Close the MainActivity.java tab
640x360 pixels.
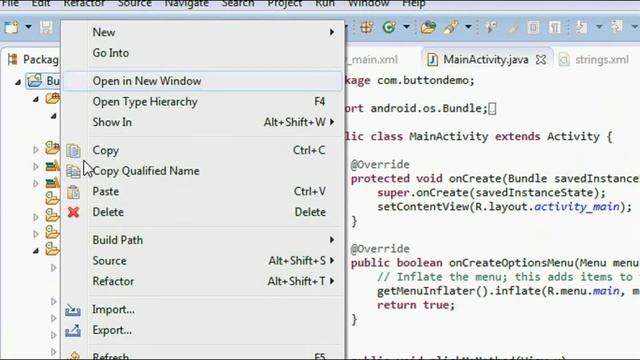[540, 60]
